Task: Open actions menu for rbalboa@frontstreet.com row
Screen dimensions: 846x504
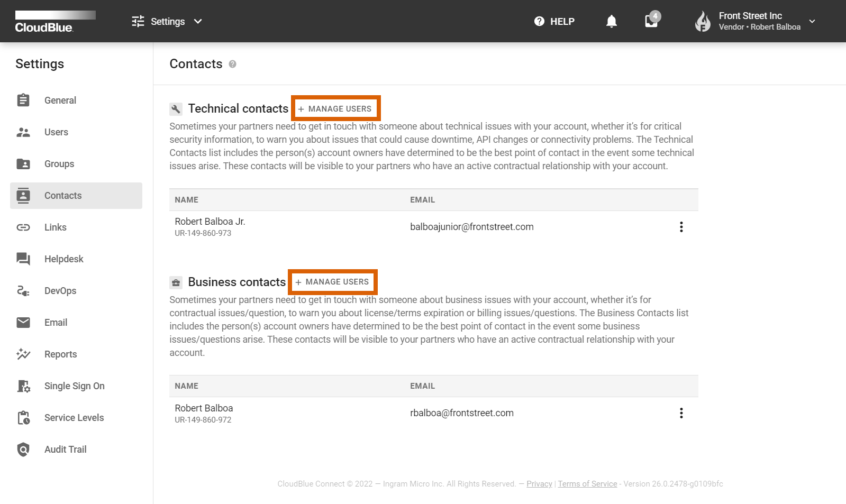Action: click(681, 413)
